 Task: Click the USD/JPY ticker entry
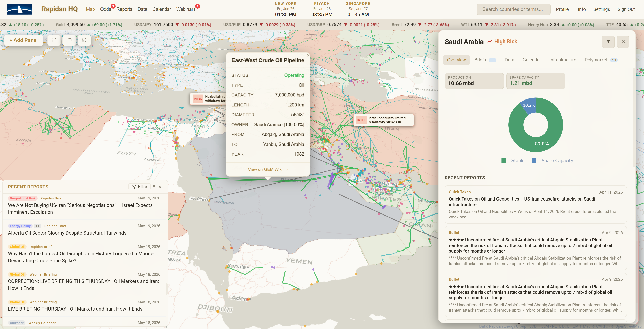[172, 25]
